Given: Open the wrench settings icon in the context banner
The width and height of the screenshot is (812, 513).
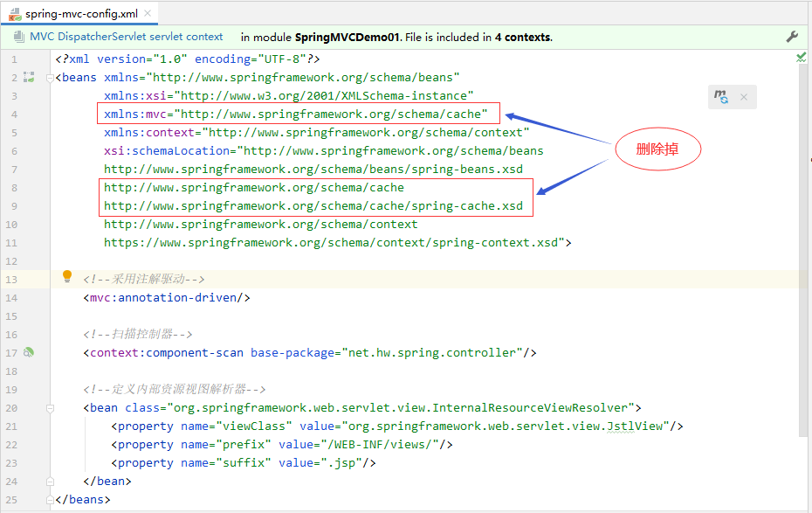Looking at the screenshot, I should coord(792,37).
